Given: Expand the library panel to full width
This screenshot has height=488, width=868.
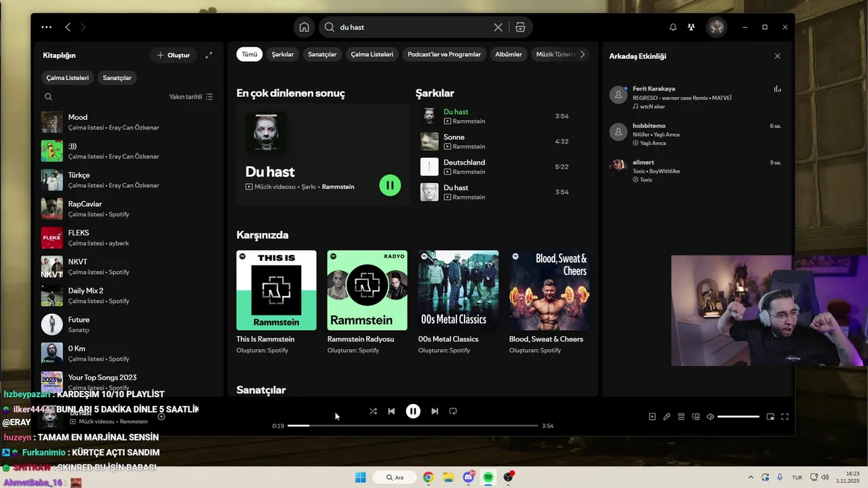Looking at the screenshot, I should (209, 55).
